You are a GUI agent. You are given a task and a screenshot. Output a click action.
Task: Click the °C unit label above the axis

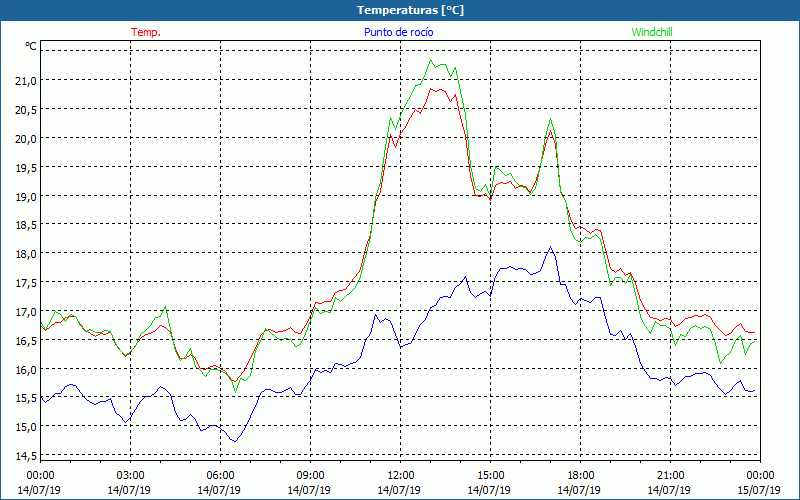31,46
